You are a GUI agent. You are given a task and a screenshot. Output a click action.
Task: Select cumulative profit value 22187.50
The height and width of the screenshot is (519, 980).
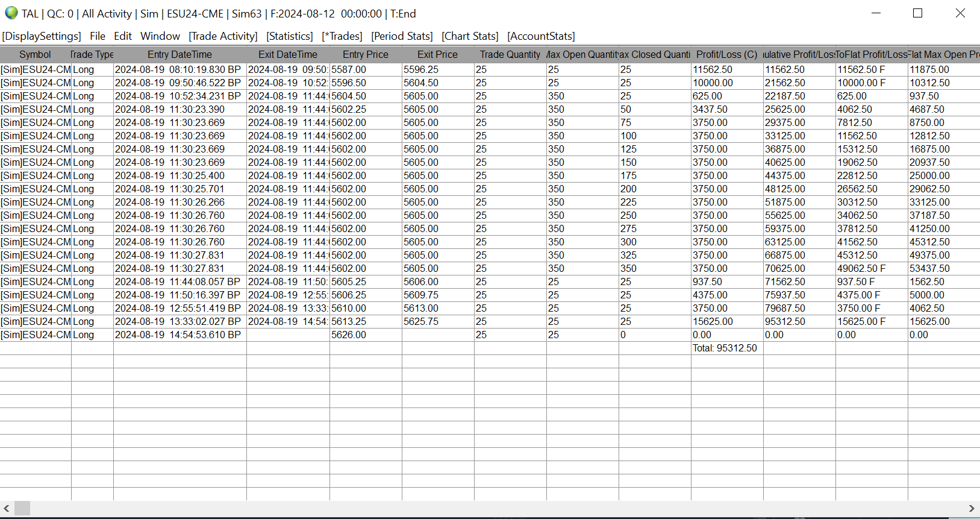point(799,96)
